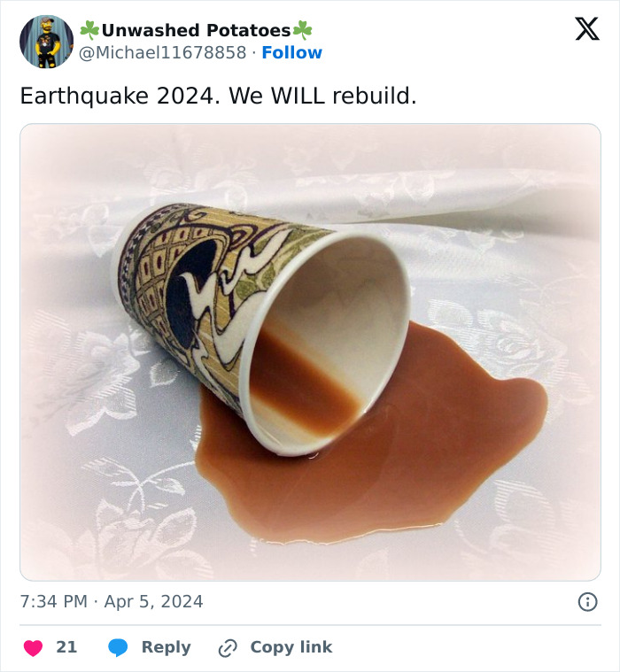Click the shamrock emoji before the name
Image resolution: width=620 pixels, height=672 pixels.
89,30
